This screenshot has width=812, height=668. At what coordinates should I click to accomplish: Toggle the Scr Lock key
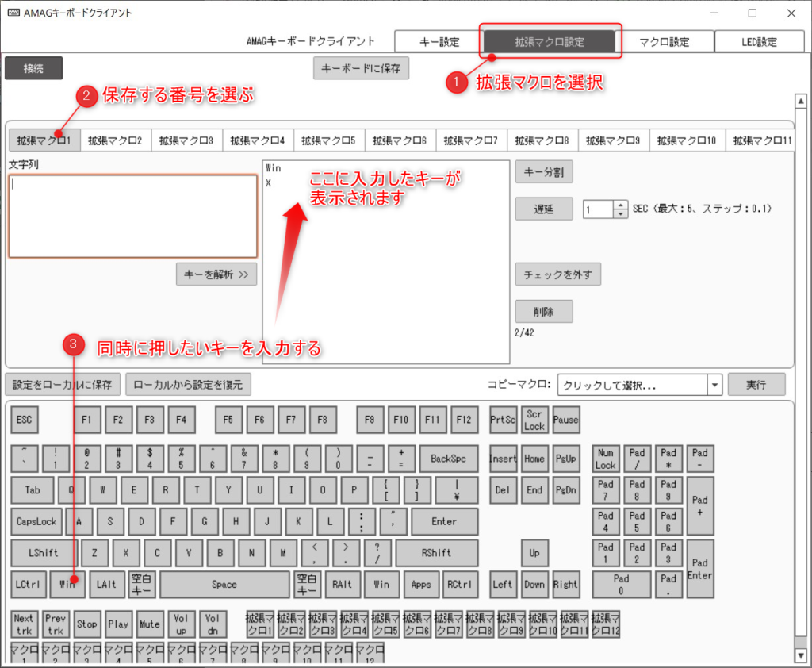tap(534, 420)
